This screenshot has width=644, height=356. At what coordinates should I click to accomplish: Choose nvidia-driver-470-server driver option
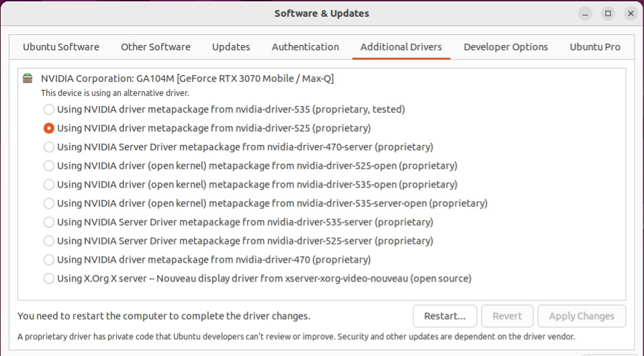pyautogui.click(x=48, y=147)
